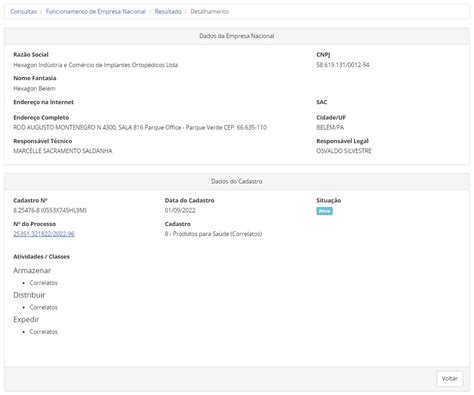Select the Dados da Empresa Nacional header

click(x=237, y=36)
